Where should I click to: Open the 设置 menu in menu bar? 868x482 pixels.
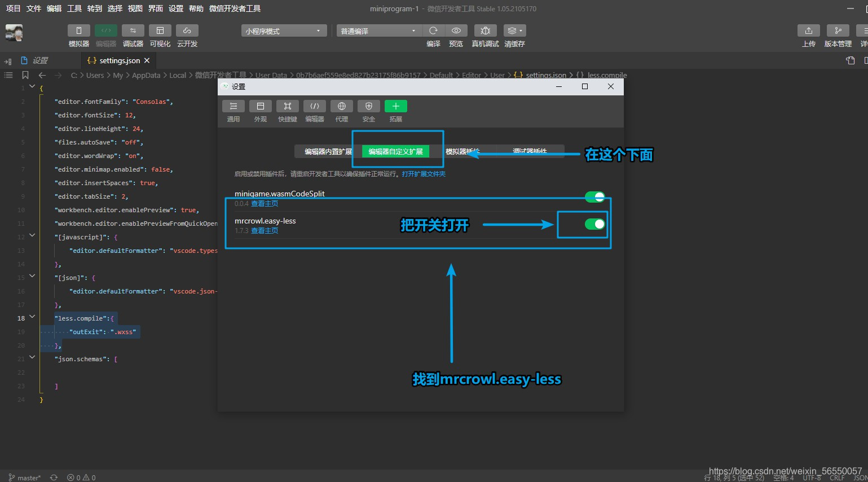176,8
